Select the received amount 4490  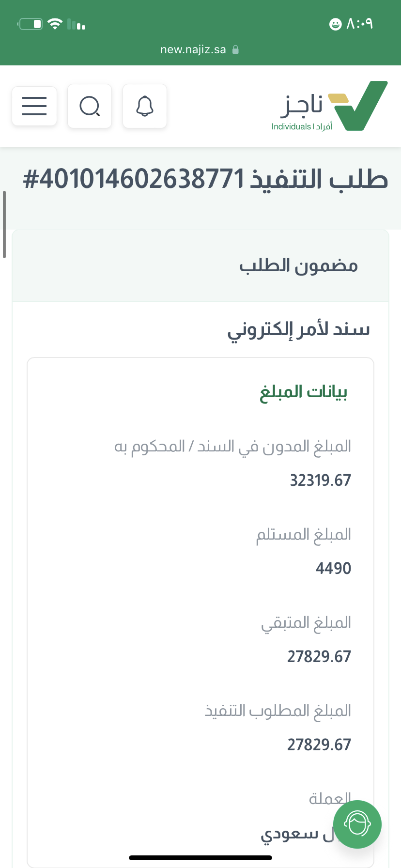333,568
